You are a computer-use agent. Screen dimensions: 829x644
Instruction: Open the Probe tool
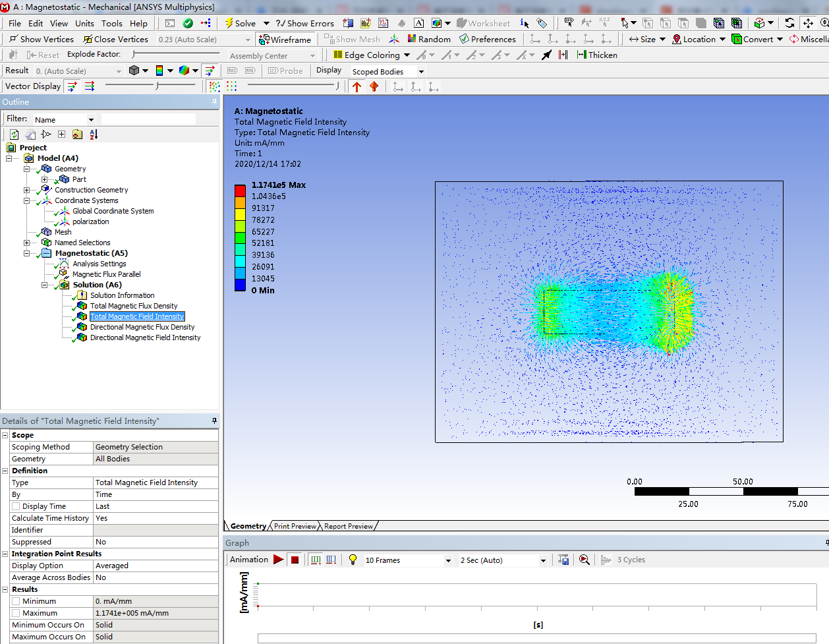285,71
